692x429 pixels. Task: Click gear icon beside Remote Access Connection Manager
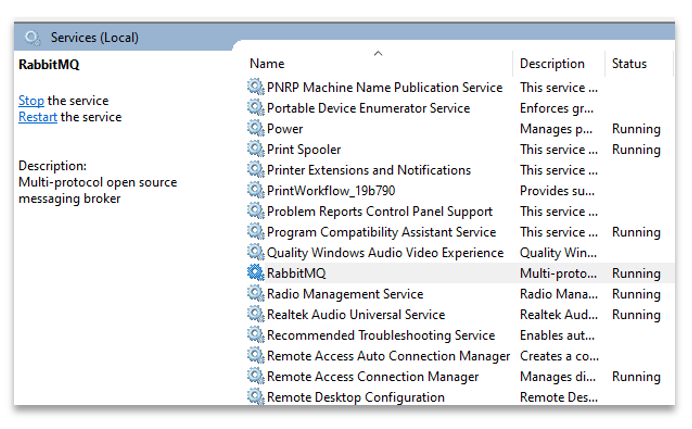point(256,376)
